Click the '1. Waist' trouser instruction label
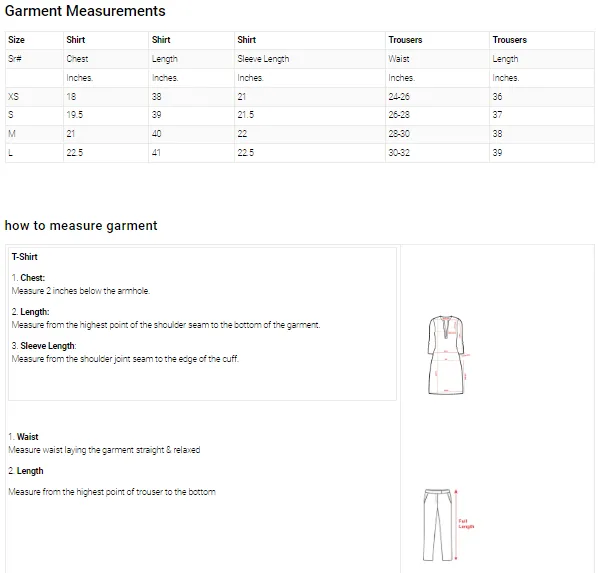Image resolution: width=598 pixels, height=573 pixels. click(x=23, y=436)
